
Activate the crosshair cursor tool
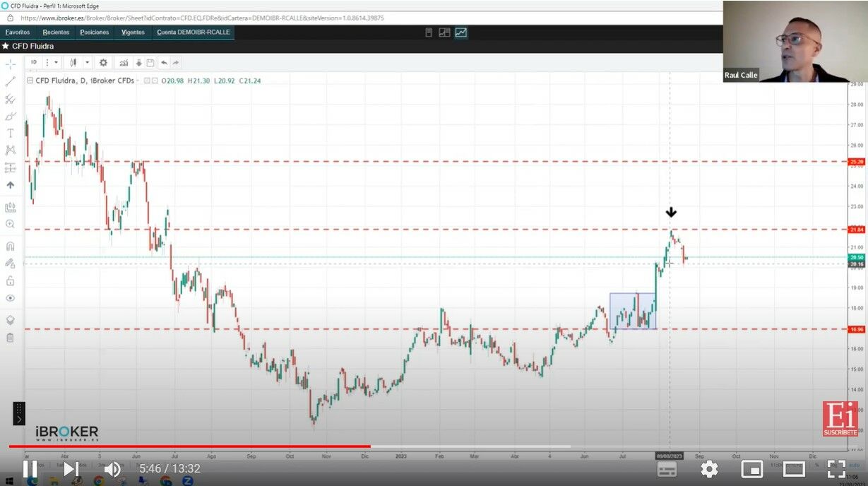(x=10, y=64)
